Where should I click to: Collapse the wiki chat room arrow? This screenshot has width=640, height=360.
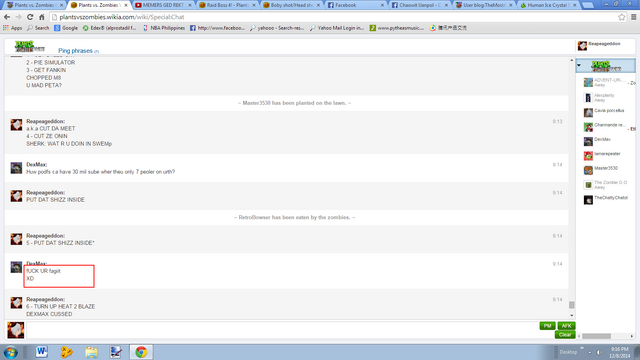coord(579,65)
